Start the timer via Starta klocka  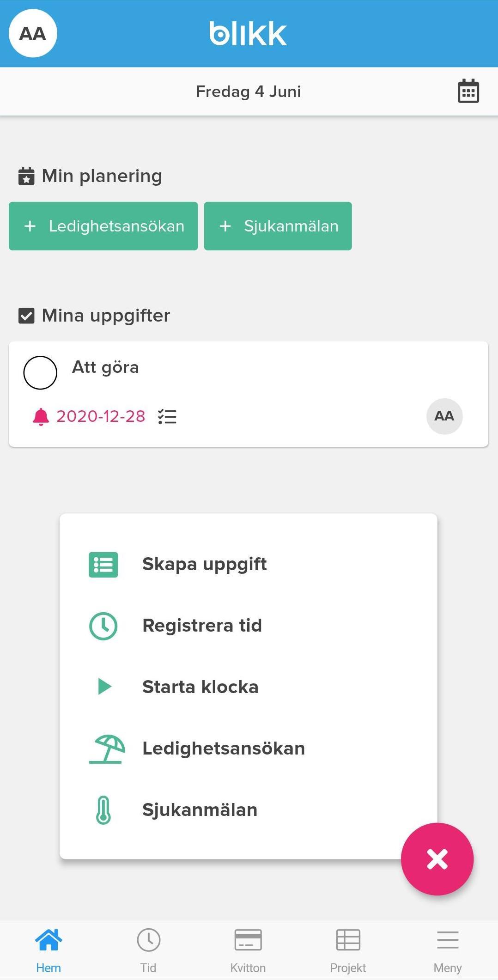click(x=249, y=687)
